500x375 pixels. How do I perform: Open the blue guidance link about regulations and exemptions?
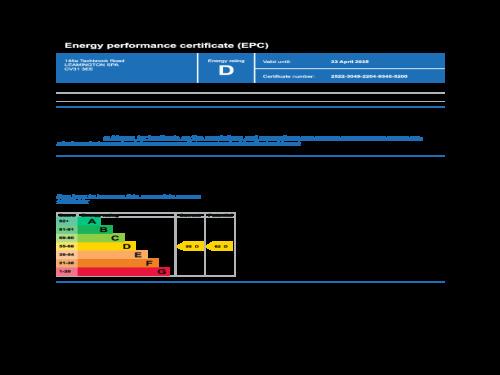(x=239, y=141)
